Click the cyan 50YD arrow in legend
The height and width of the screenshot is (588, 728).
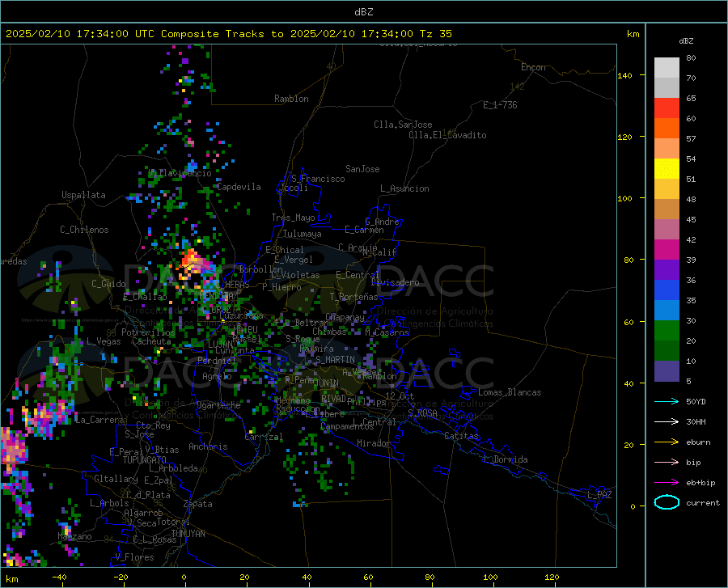[x=667, y=401]
